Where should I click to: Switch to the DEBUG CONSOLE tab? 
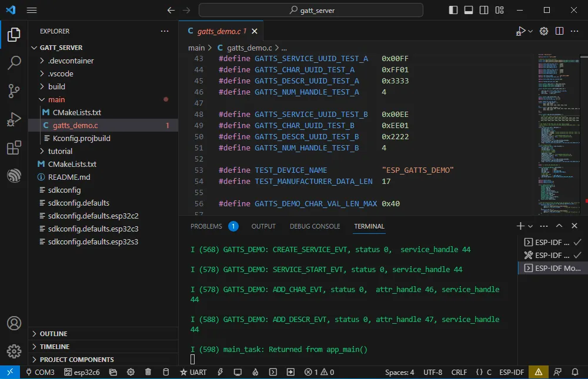click(x=315, y=226)
